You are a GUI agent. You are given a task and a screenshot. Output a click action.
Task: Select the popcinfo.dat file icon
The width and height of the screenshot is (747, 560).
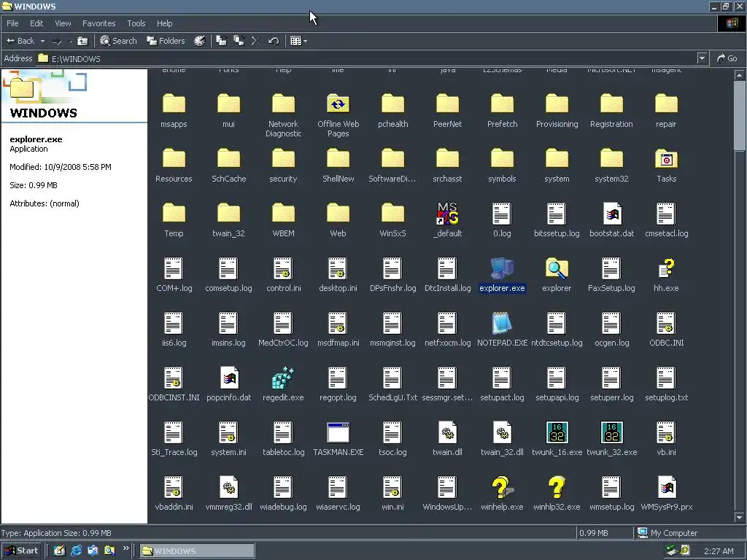click(x=228, y=378)
